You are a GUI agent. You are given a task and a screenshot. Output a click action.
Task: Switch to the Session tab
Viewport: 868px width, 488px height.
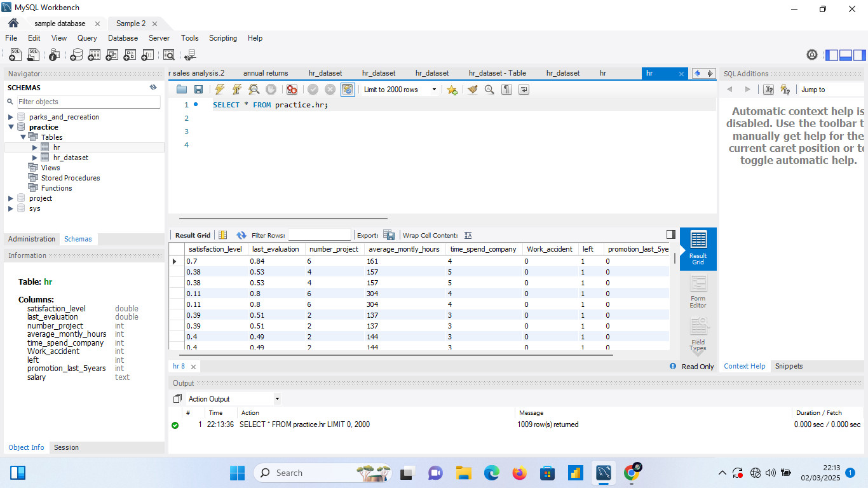click(66, 447)
